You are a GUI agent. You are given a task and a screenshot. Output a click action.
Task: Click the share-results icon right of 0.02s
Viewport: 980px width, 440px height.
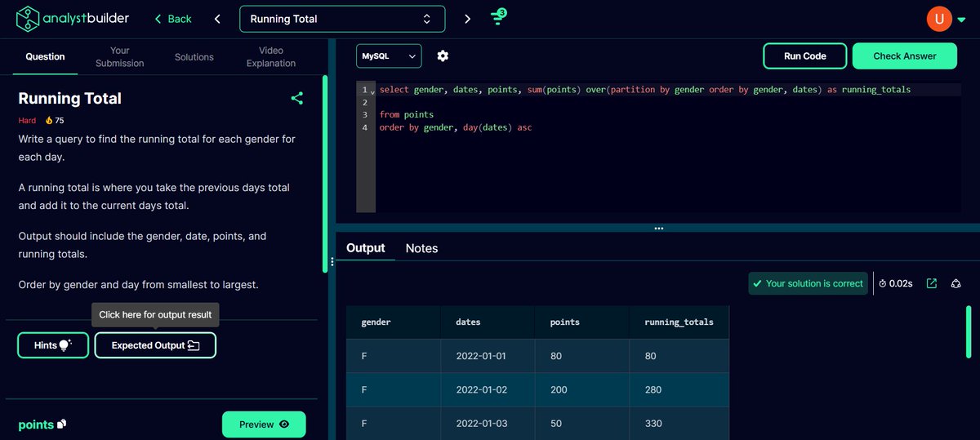pyautogui.click(x=955, y=283)
